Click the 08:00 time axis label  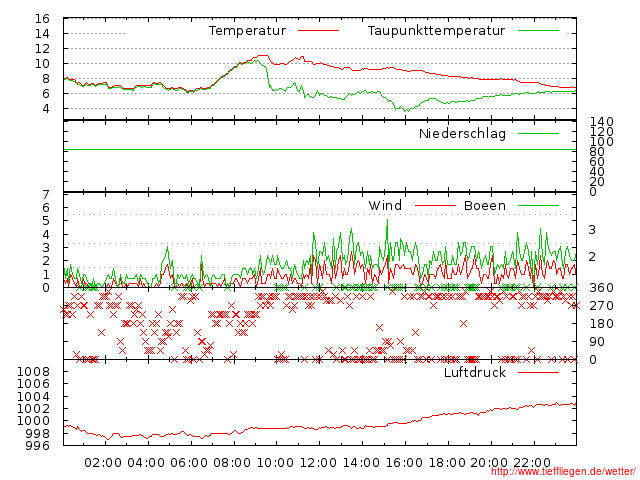[232, 462]
